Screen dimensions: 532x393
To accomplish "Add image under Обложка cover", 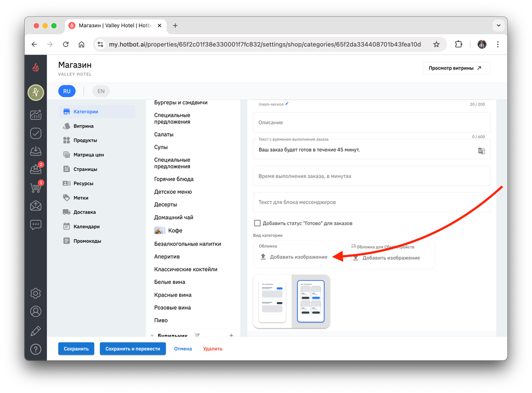I will click(x=294, y=257).
